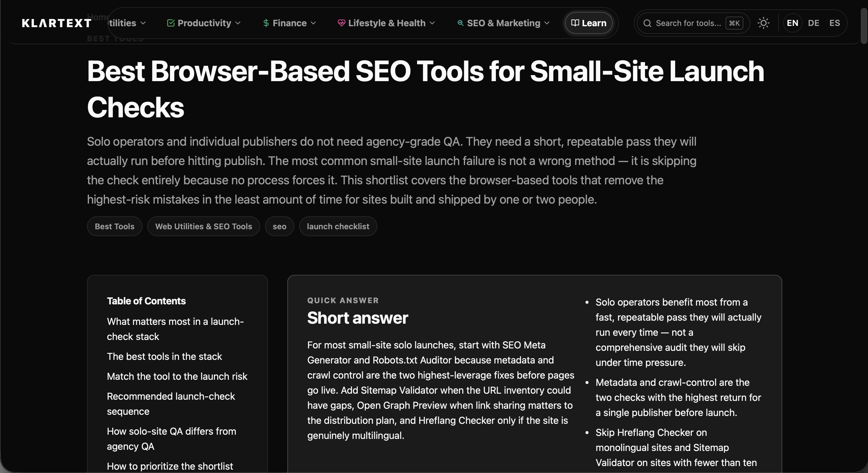Switch language to ES
Image resolution: width=868 pixels, height=473 pixels.
pos(834,23)
